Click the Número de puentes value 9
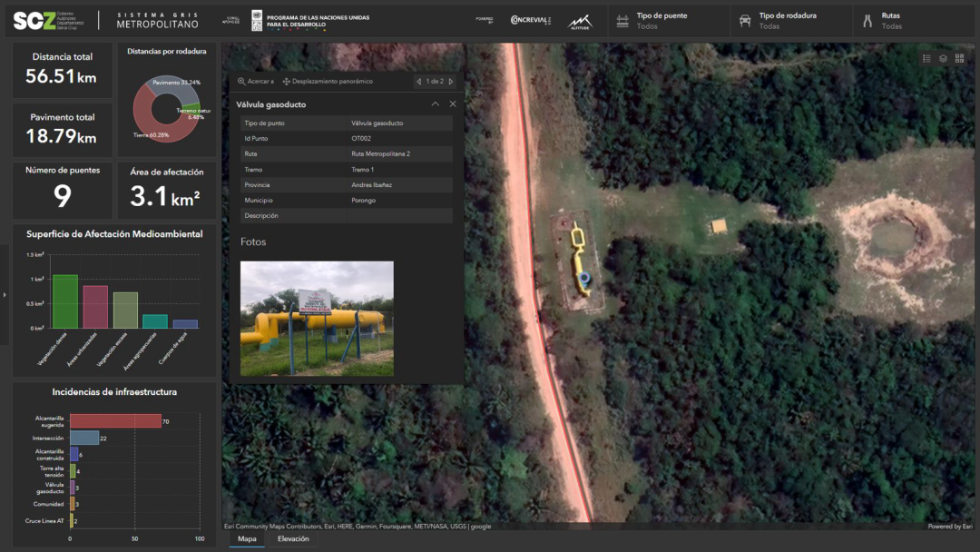 click(62, 196)
